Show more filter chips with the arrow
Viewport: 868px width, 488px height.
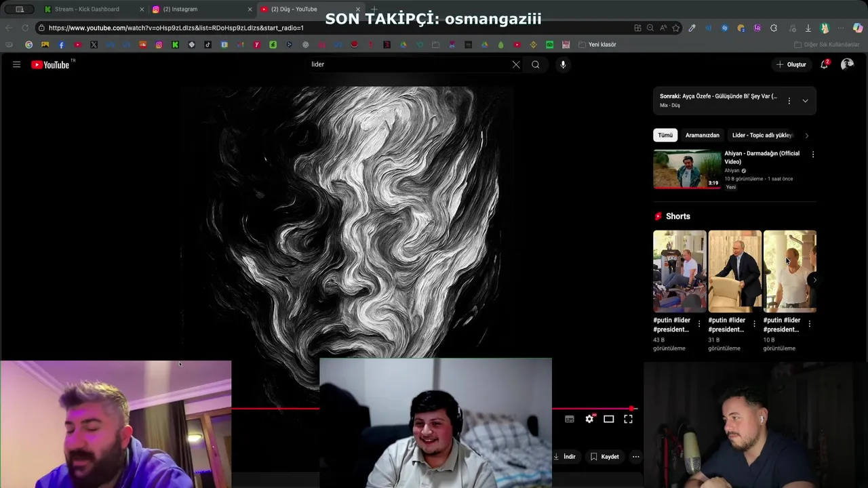[807, 136]
